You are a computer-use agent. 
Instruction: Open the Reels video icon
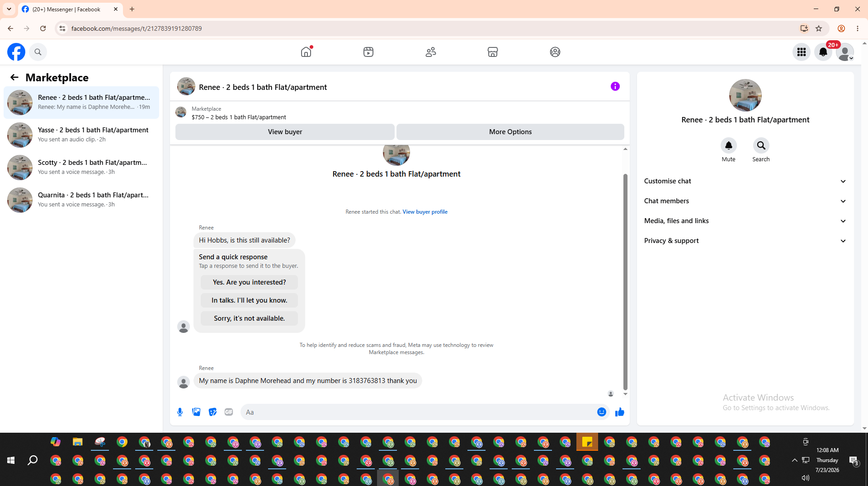368,52
